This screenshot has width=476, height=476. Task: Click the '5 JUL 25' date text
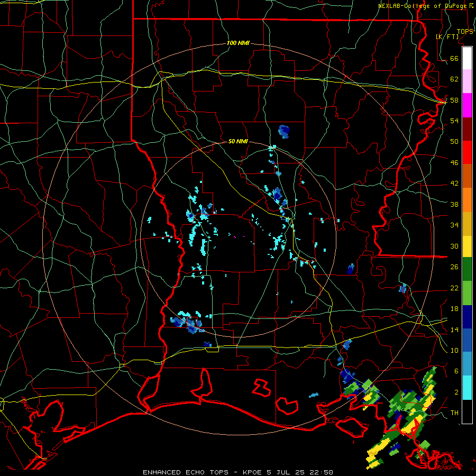tap(287, 472)
